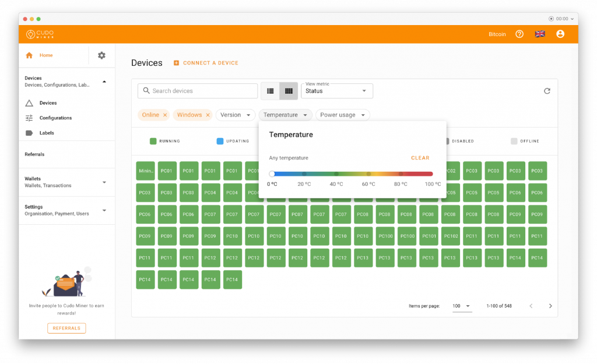Remove the Online filter chip

point(165,115)
